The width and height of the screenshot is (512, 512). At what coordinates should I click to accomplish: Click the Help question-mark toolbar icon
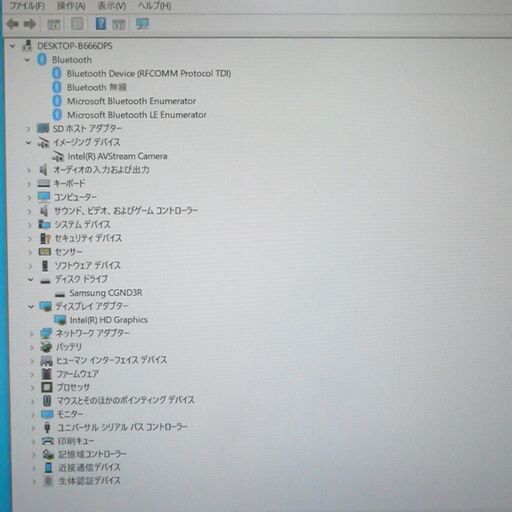(x=101, y=24)
